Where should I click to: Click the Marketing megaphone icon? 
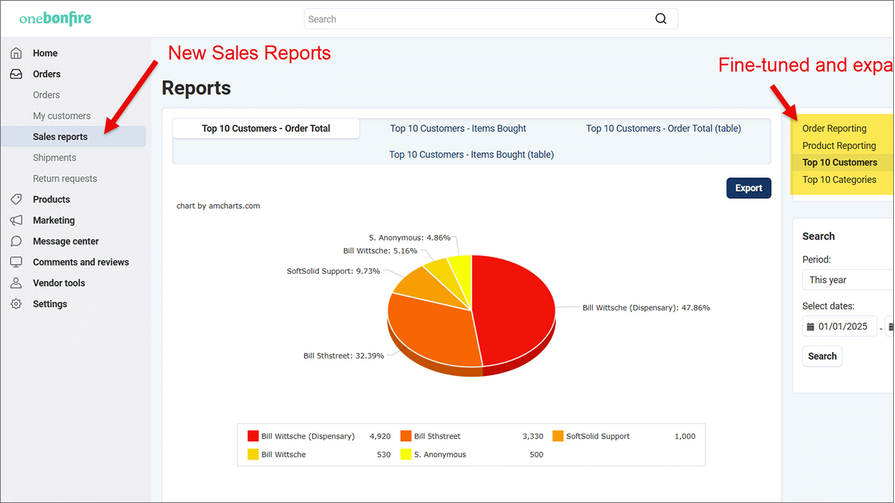pyautogui.click(x=16, y=220)
